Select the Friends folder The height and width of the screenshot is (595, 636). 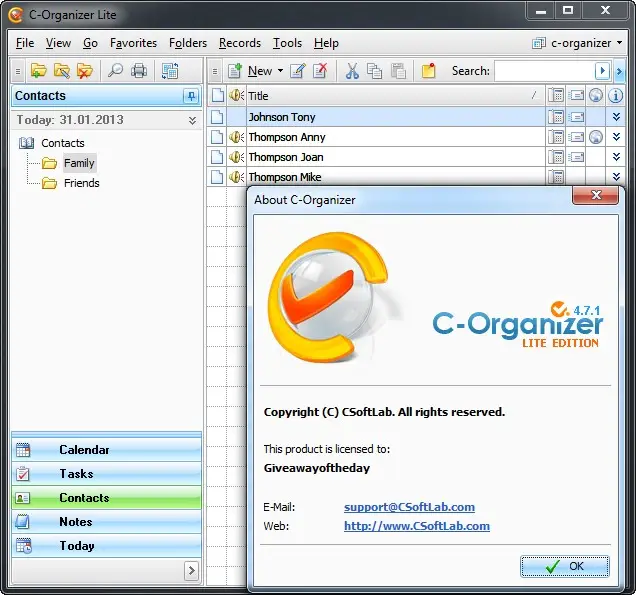tap(81, 183)
